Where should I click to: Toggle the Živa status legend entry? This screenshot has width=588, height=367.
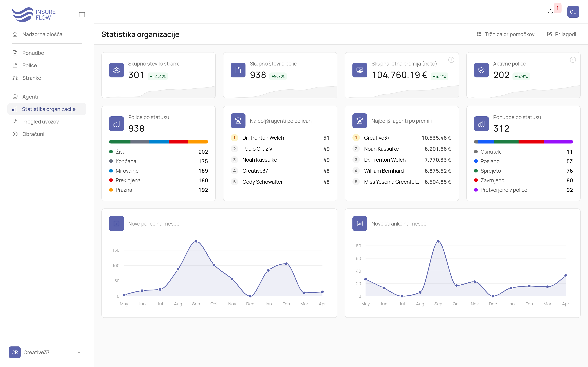click(x=120, y=151)
